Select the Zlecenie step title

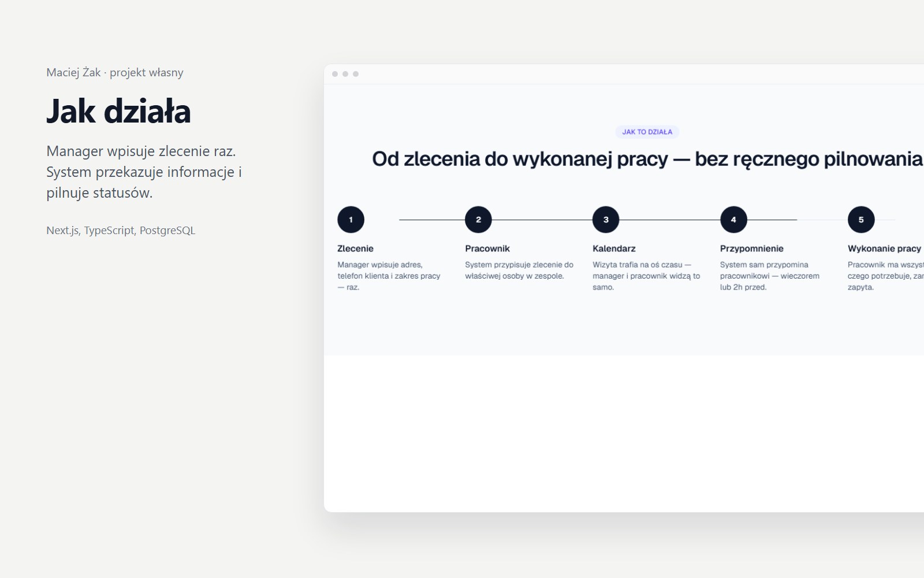pos(355,249)
